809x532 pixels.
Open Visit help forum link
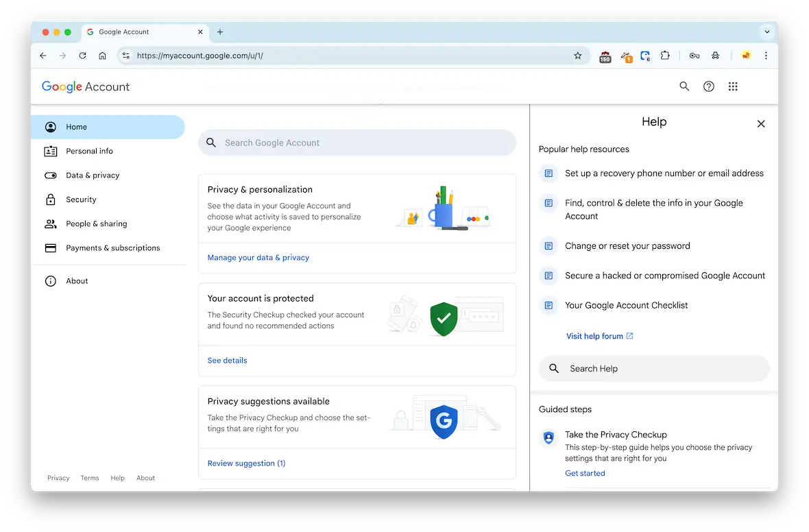[599, 336]
